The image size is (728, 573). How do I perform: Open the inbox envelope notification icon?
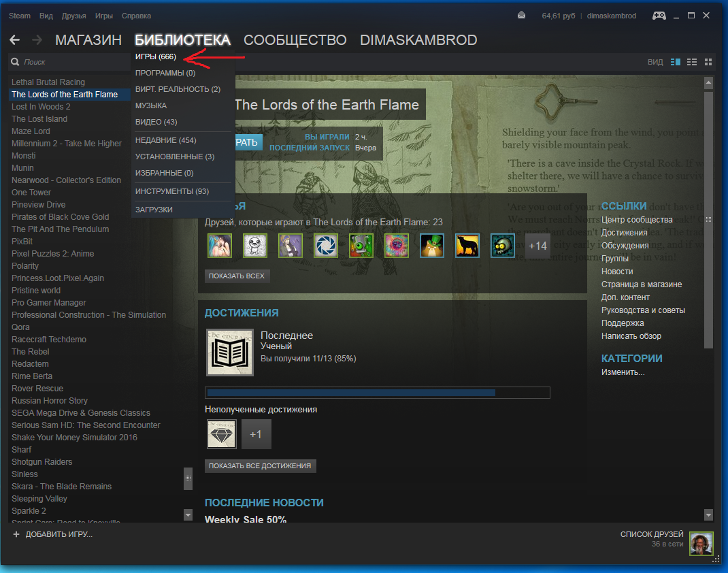pyautogui.click(x=521, y=16)
